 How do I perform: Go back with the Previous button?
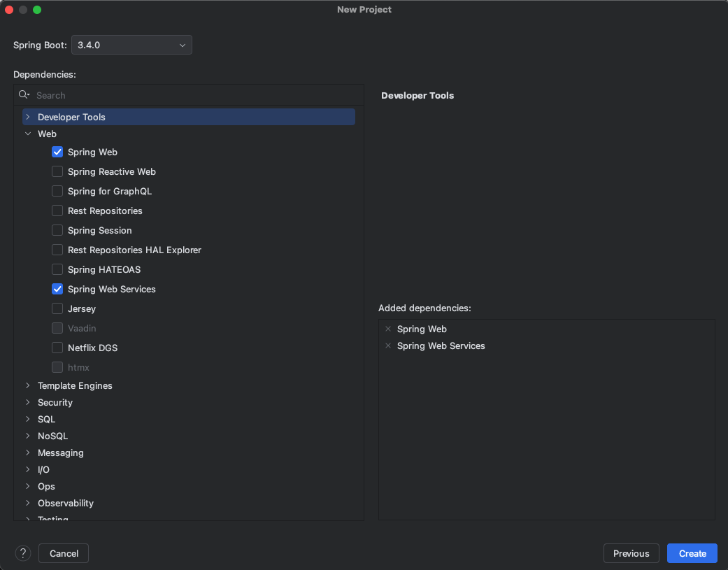coord(631,553)
